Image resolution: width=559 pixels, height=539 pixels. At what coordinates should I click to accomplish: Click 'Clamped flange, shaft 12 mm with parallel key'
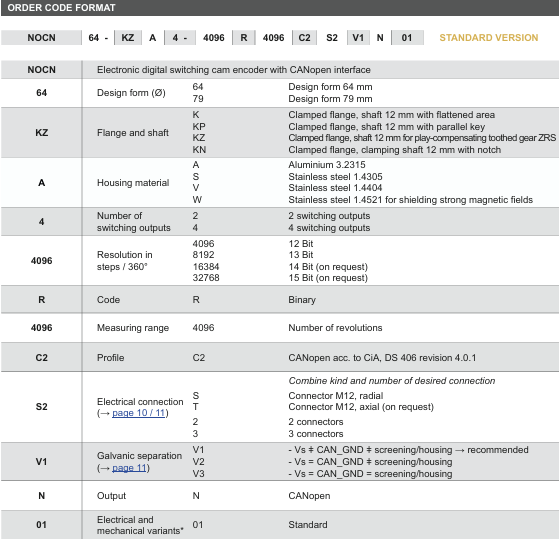click(x=387, y=127)
